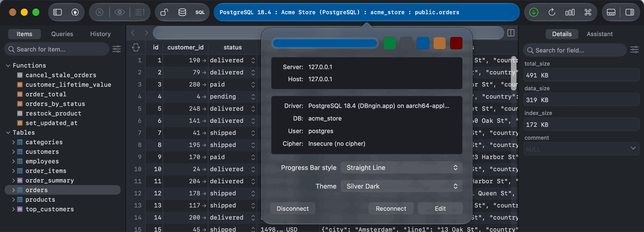The width and height of the screenshot is (644, 232).
Task: Click the icon left of the id column header
Action: click(x=136, y=47)
